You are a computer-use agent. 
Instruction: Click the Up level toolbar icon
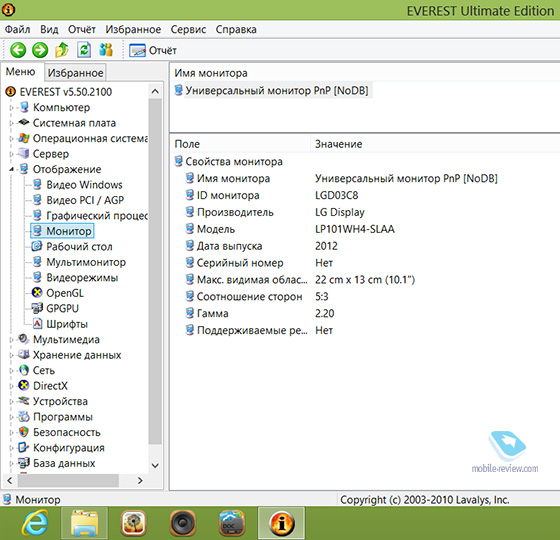click(62, 50)
